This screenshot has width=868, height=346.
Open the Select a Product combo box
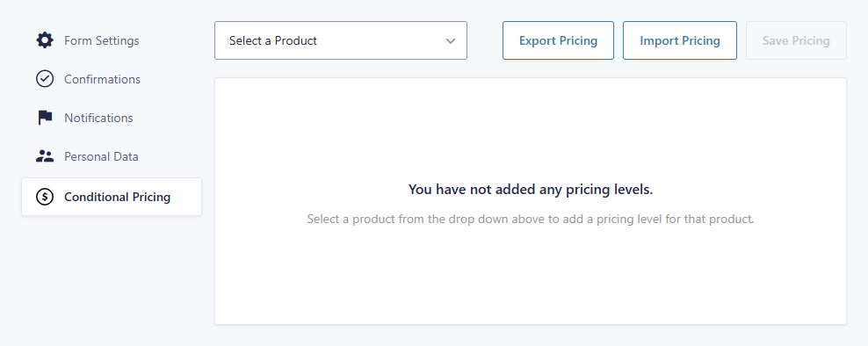(341, 40)
